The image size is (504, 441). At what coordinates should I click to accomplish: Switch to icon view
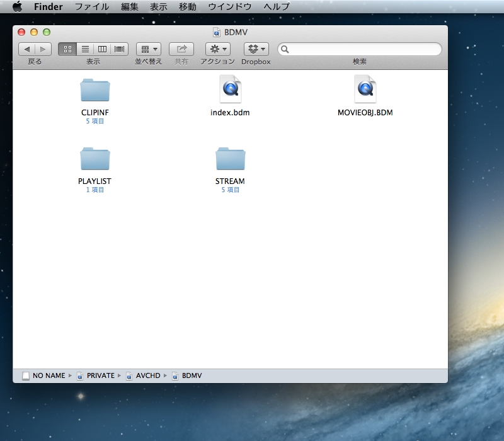tap(67, 49)
